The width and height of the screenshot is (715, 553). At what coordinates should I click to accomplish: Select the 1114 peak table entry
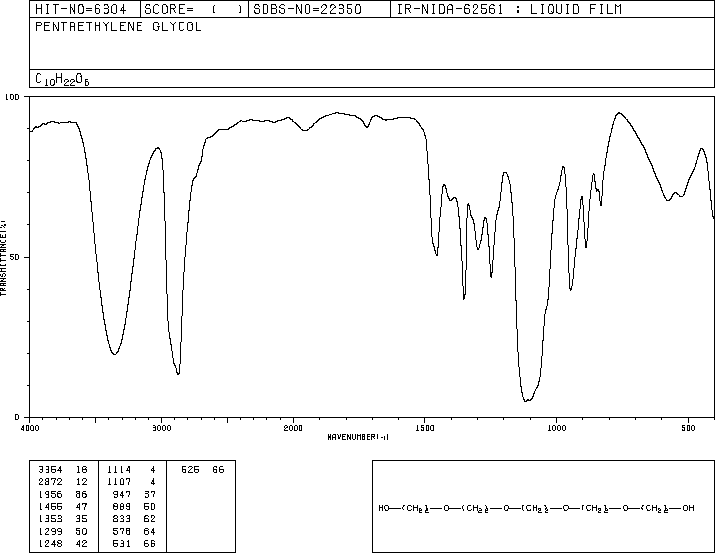click(x=131, y=470)
